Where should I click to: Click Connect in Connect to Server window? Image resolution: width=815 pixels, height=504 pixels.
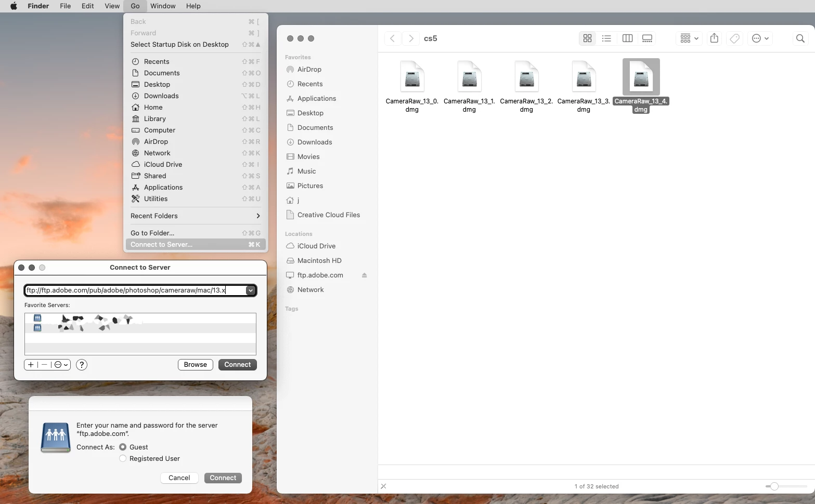237,365
